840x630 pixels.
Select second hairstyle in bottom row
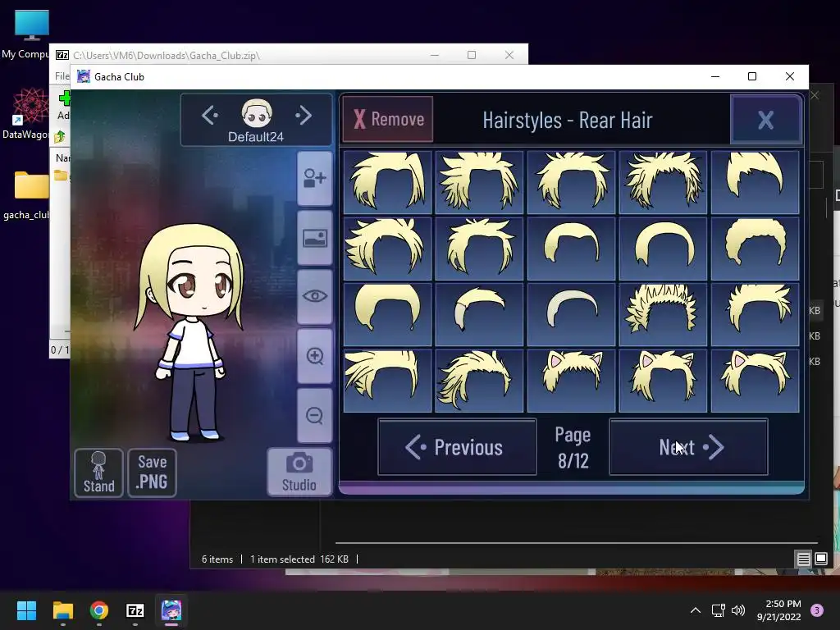tap(479, 381)
